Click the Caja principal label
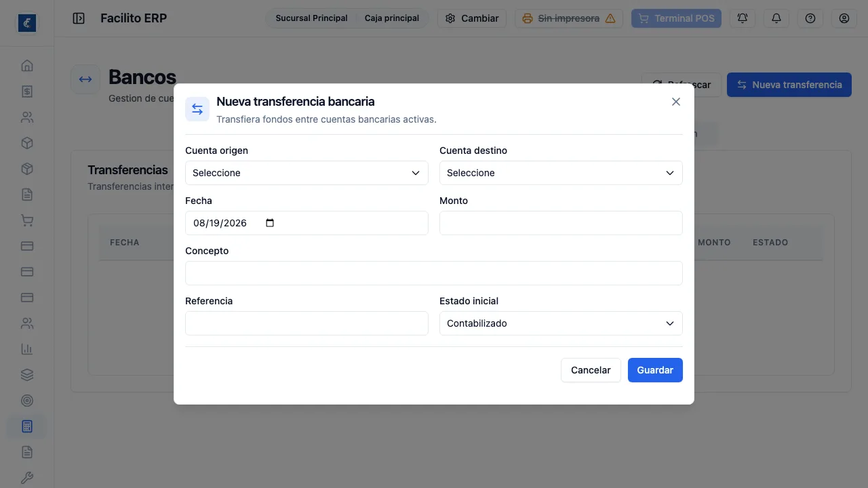868x488 pixels. tap(392, 18)
